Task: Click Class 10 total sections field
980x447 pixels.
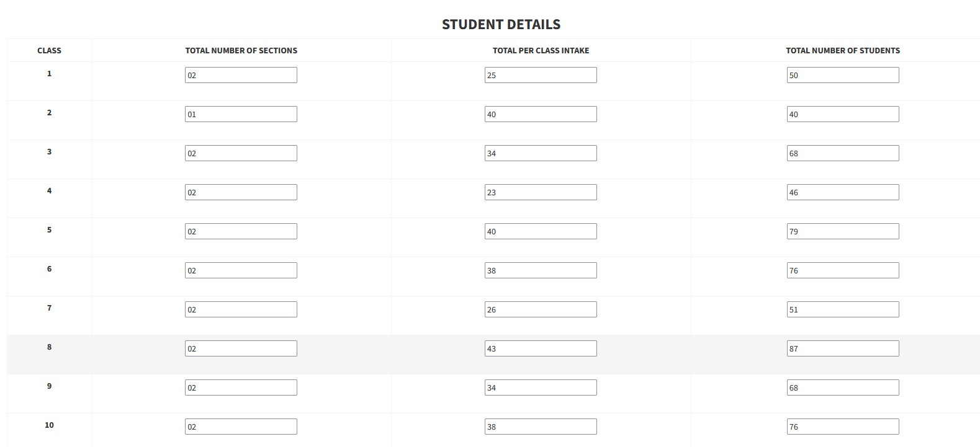Action: [x=241, y=427]
